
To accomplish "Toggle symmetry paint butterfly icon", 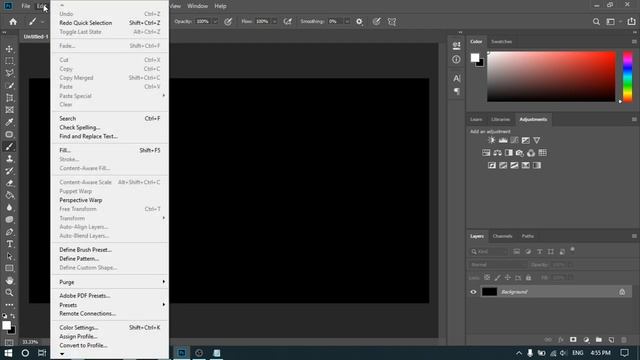I will click(x=392, y=22).
